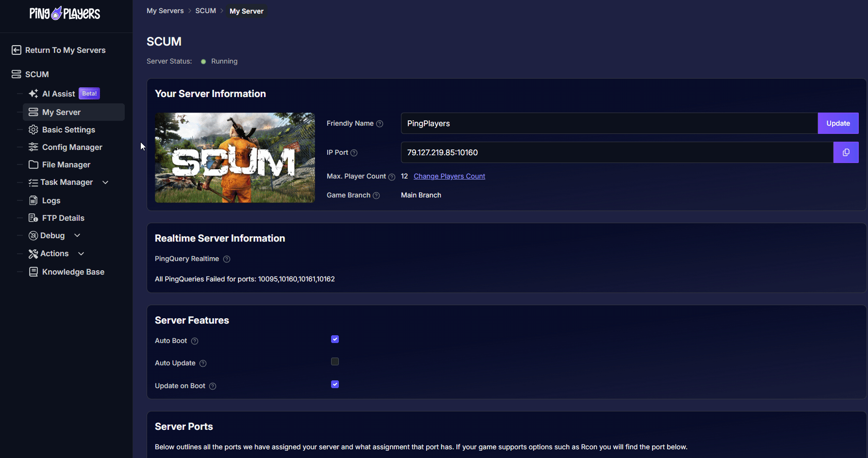Uncheck the Update on Boot checkbox

click(x=335, y=384)
